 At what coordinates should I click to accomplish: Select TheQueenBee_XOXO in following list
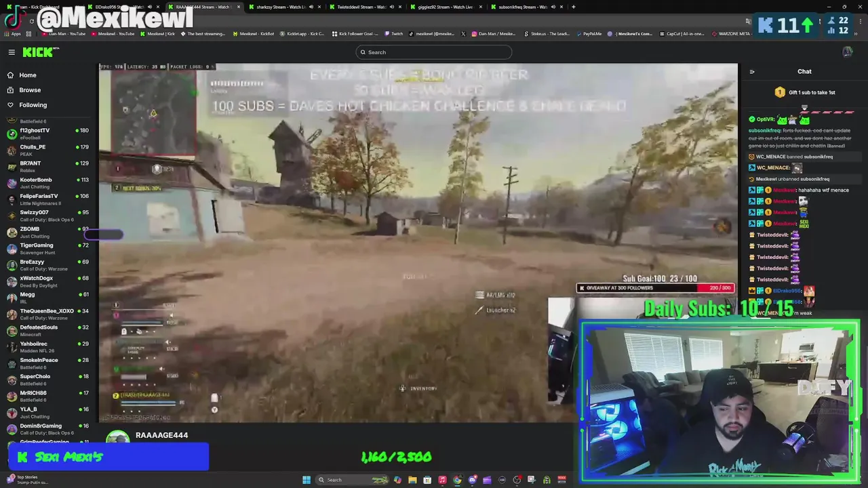[49, 314]
